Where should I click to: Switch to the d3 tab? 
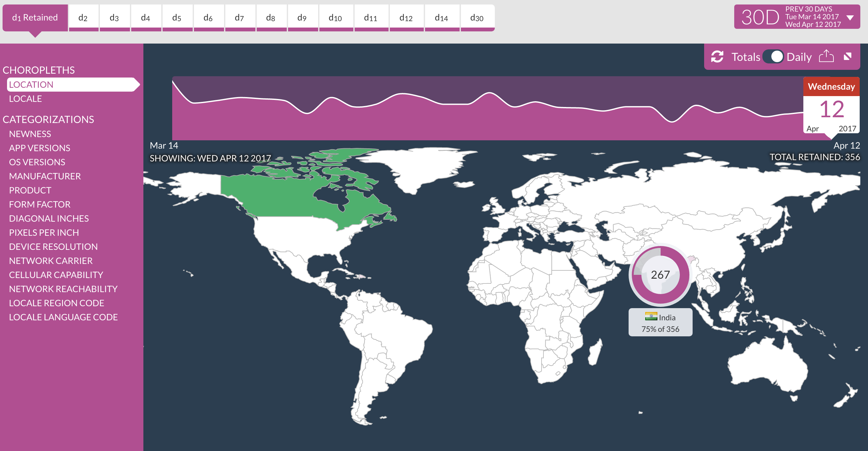tap(115, 18)
